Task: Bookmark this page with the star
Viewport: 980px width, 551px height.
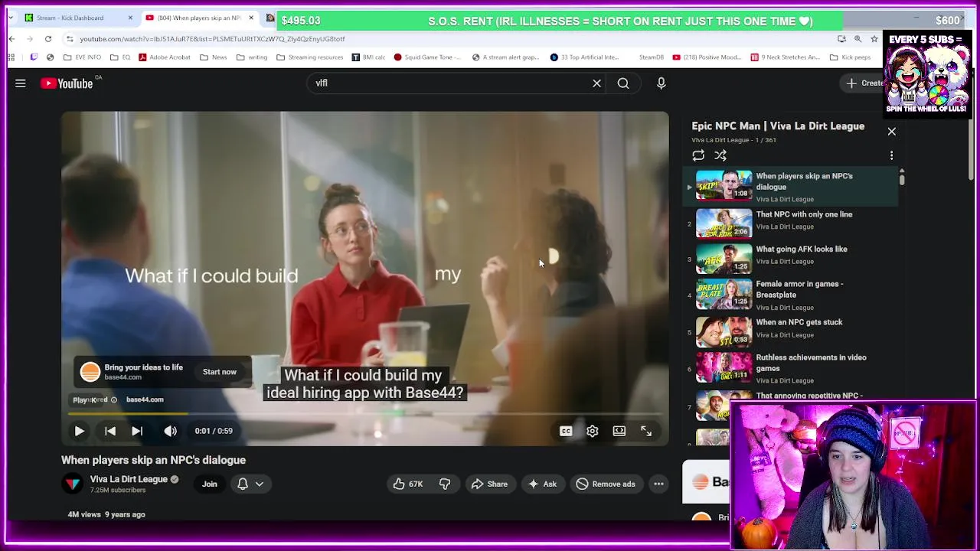Action: pos(874,39)
